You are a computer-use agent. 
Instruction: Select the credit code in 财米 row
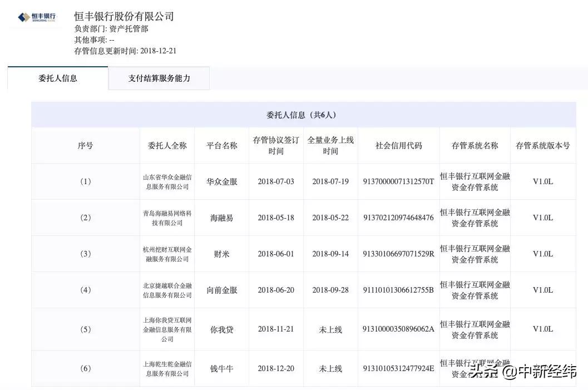[x=399, y=254]
